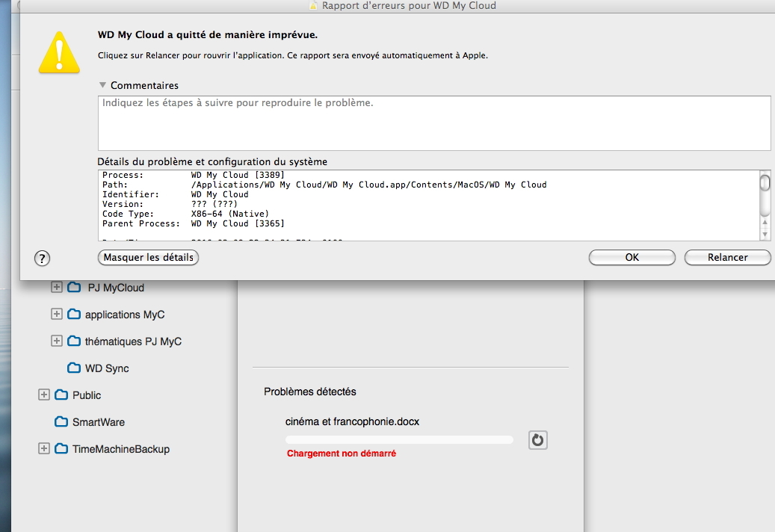Click the Relancer button
The height and width of the screenshot is (532, 775).
pos(728,257)
